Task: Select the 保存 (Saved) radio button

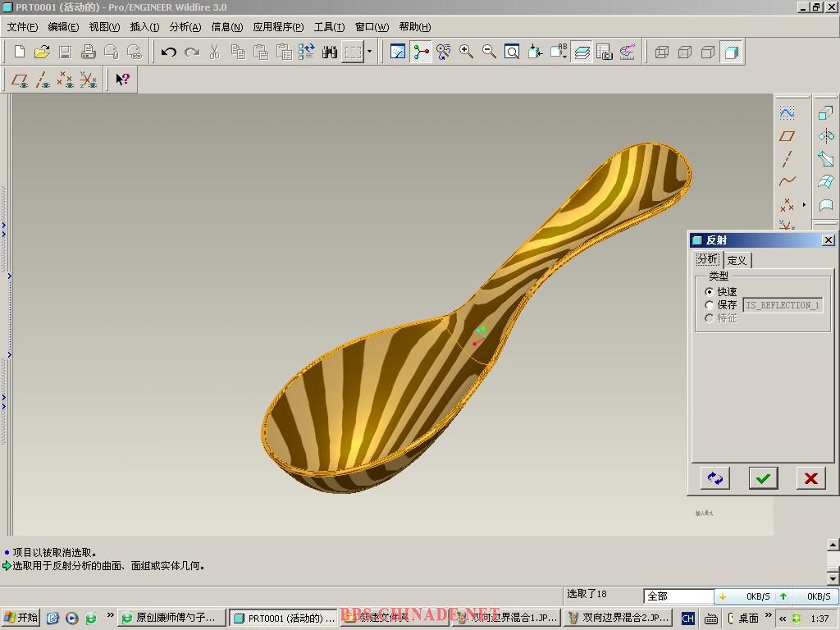Action: coord(710,305)
